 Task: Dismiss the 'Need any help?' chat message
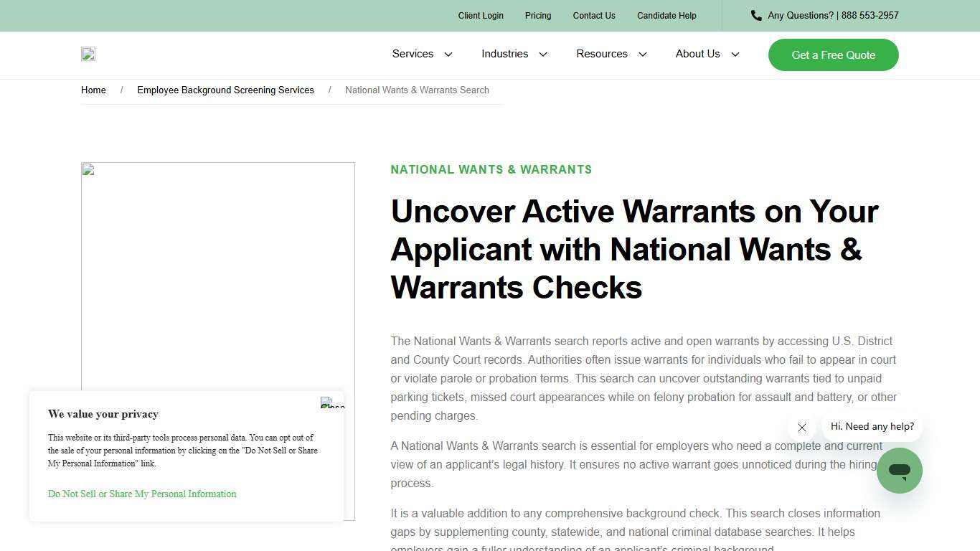[802, 428]
